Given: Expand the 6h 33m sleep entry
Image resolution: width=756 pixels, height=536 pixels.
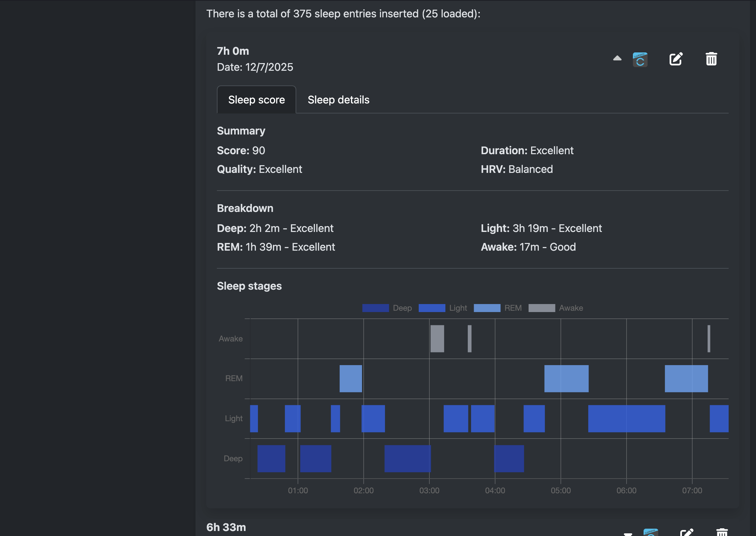Looking at the screenshot, I should [627, 533].
